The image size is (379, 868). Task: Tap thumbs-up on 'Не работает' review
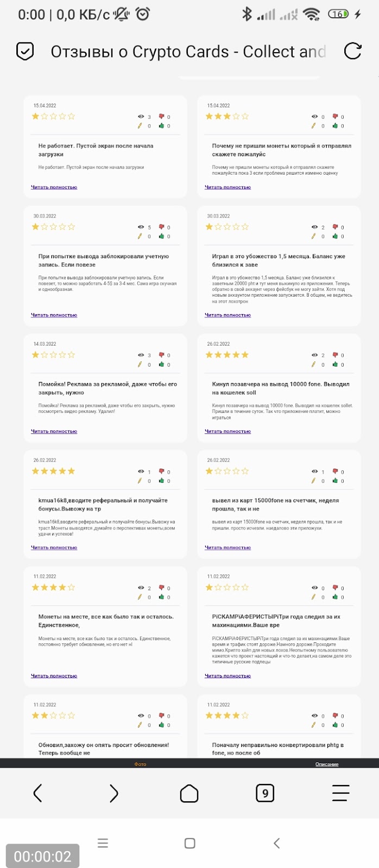pos(161,126)
